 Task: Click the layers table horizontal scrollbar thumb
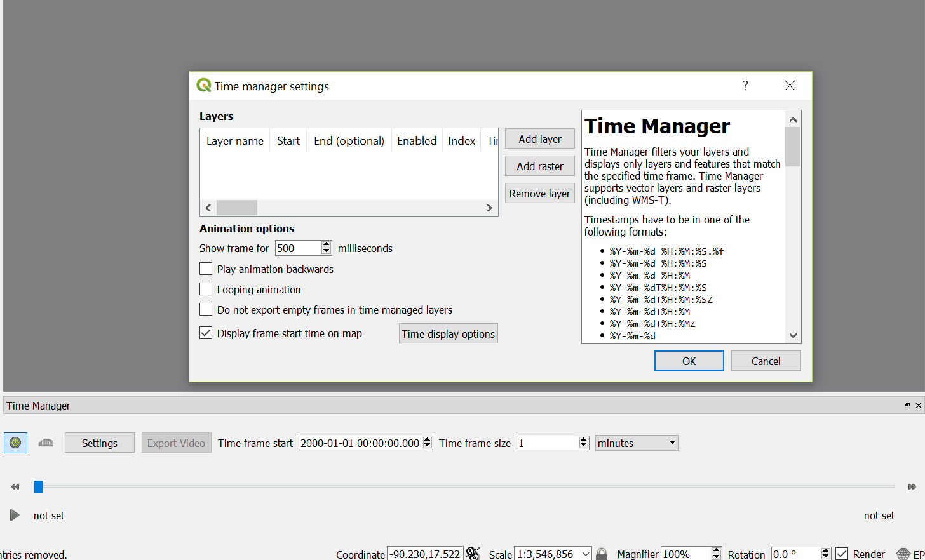pyautogui.click(x=237, y=208)
